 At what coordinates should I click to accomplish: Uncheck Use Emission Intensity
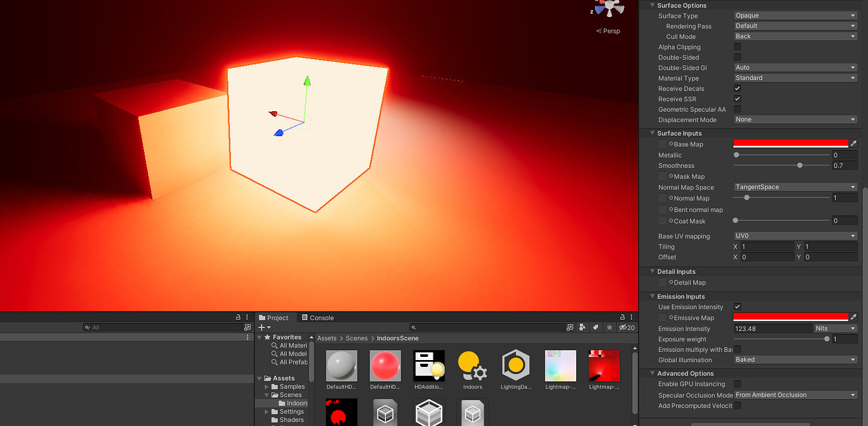[x=737, y=307]
